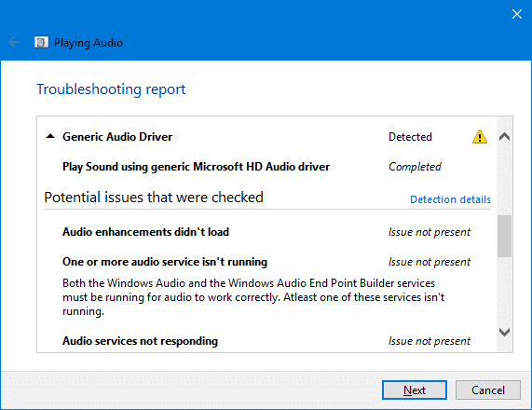Click the scrollbar down arrow
Viewport: 532px width, 410px height.
point(505,332)
